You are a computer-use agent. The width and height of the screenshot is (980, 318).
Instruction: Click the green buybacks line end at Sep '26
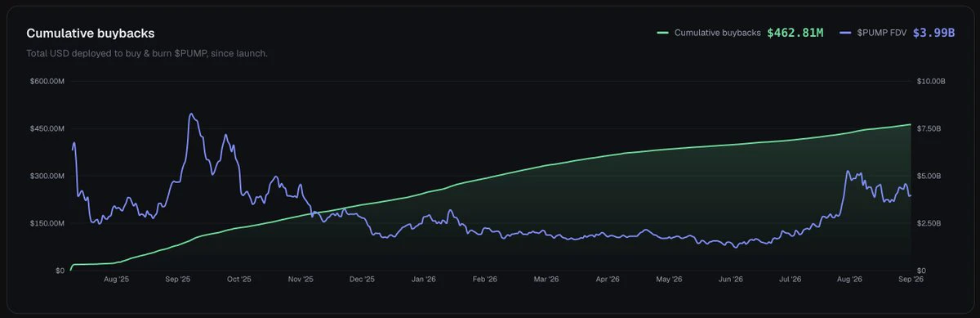click(910, 124)
